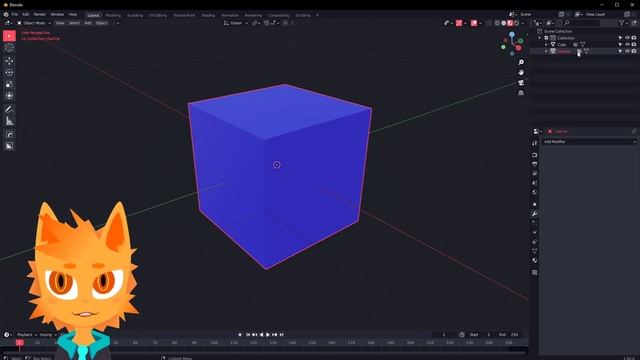The image size is (640, 360).
Task: Open the Global transform orientation dropdown
Action: point(236,23)
